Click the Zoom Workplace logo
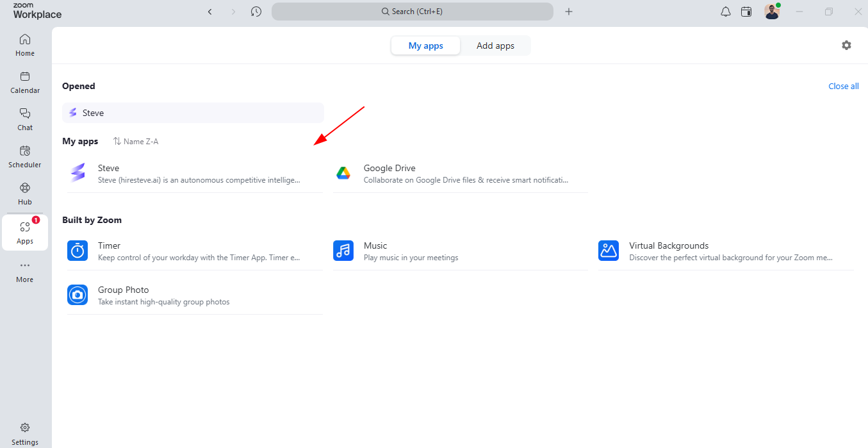The height and width of the screenshot is (448, 868). [37, 11]
